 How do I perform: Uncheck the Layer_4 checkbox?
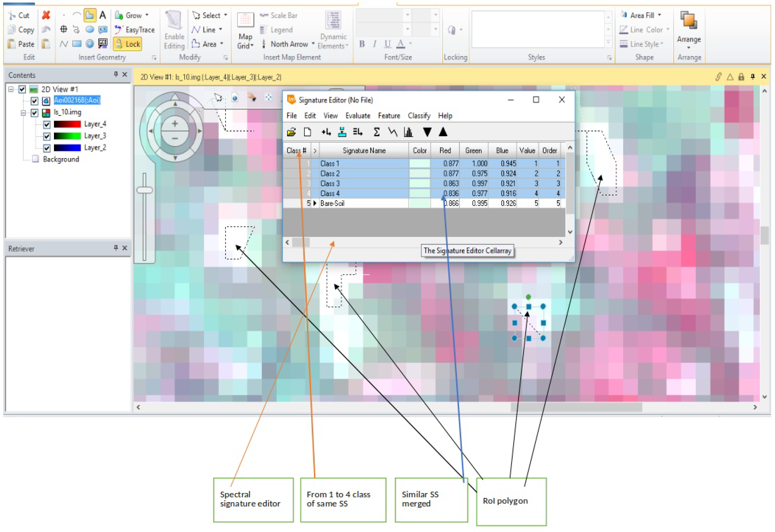pyautogui.click(x=47, y=124)
